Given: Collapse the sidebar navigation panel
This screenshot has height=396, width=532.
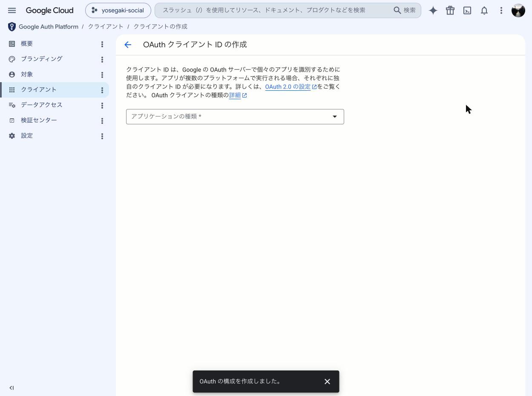Looking at the screenshot, I should (x=12, y=388).
